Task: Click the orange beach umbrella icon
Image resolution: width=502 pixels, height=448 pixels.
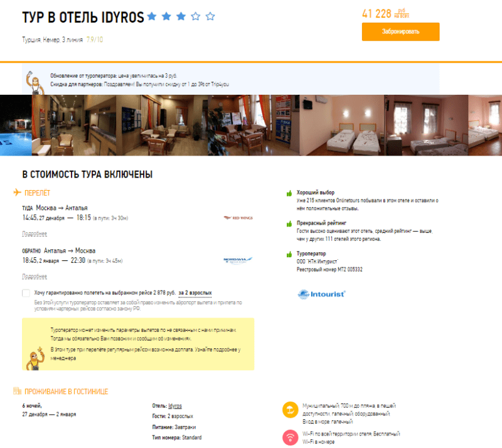Action: (291, 410)
